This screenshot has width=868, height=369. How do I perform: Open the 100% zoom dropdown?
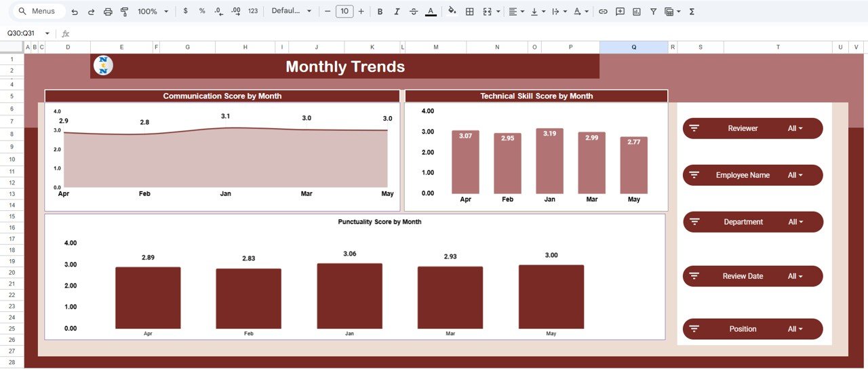coord(153,12)
